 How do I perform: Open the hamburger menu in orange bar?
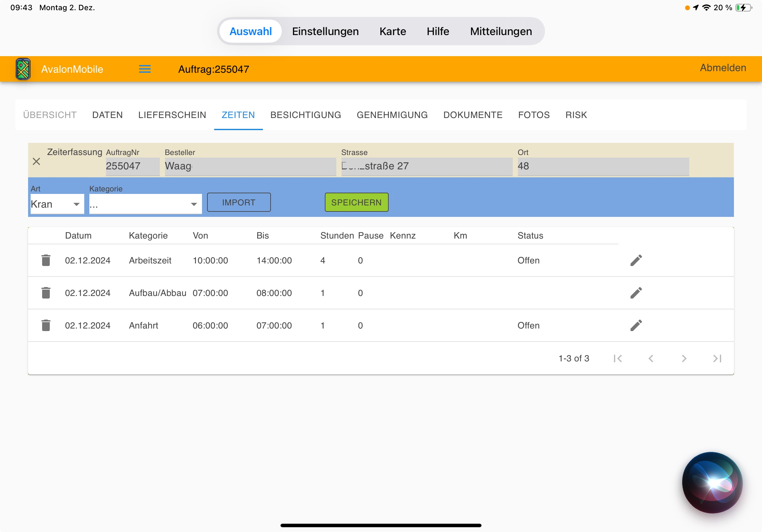(145, 69)
